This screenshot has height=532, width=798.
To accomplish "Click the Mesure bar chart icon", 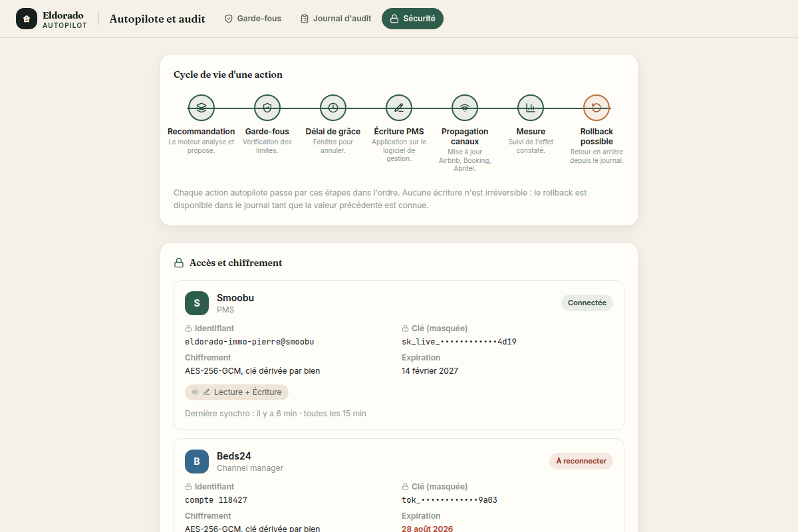I will [531, 108].
